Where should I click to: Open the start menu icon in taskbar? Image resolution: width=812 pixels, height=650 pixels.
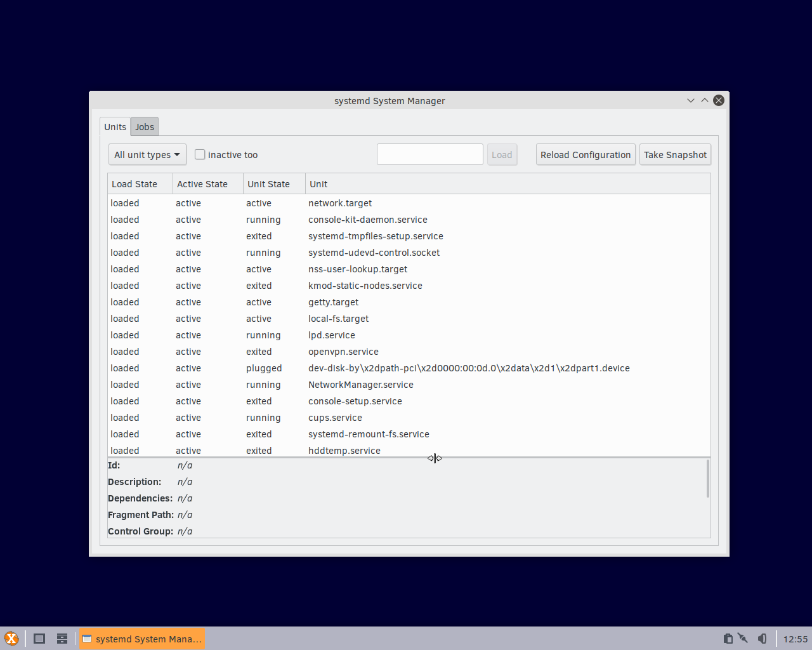11,639
